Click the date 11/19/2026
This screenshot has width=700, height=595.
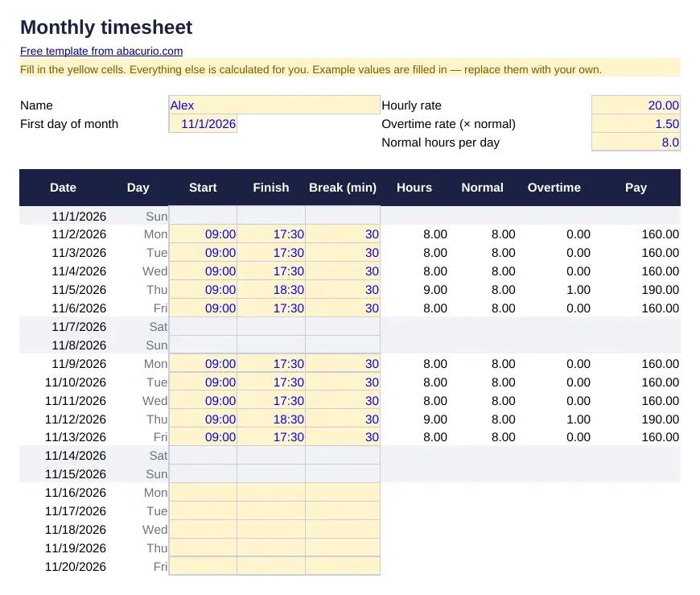(x=76, y=548)
